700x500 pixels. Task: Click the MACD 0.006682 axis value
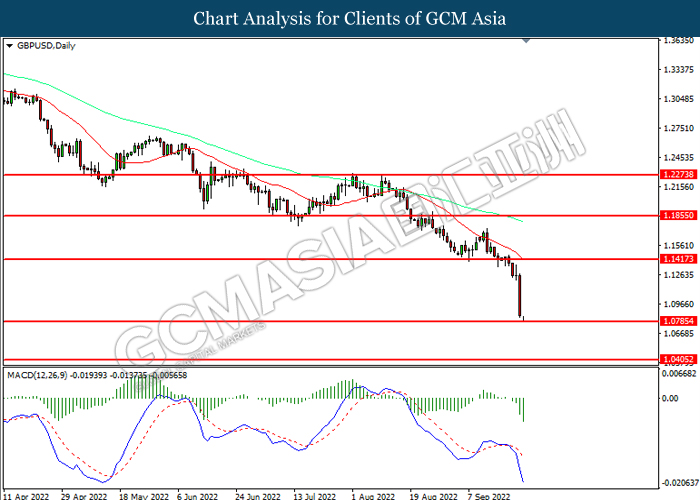click(x=679, y=373)
